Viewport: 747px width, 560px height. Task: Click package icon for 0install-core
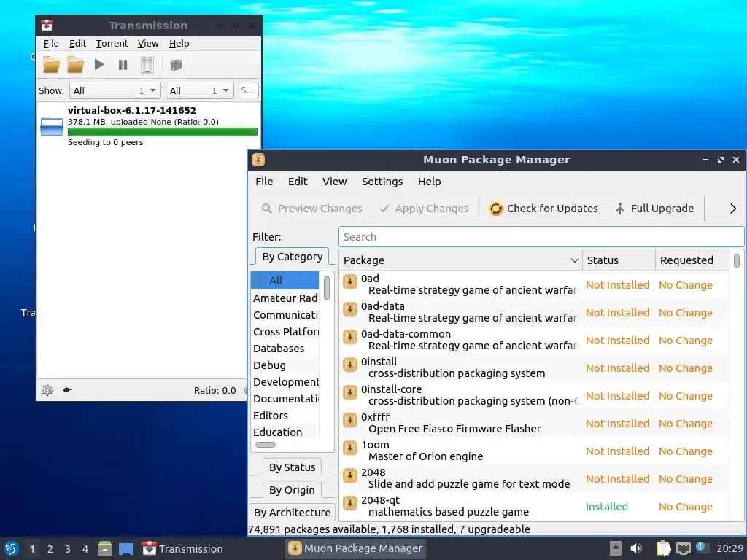click(350, 392)
